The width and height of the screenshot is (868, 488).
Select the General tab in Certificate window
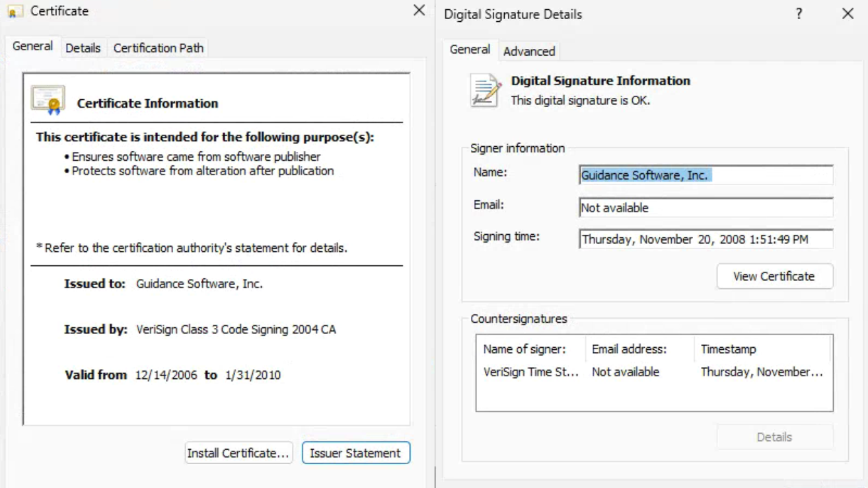[x=33, y=46]
